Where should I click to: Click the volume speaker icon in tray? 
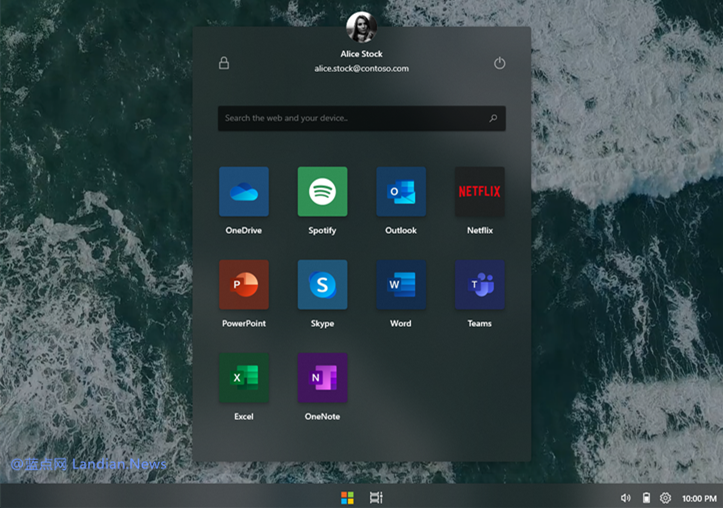[x=625, y=497]
